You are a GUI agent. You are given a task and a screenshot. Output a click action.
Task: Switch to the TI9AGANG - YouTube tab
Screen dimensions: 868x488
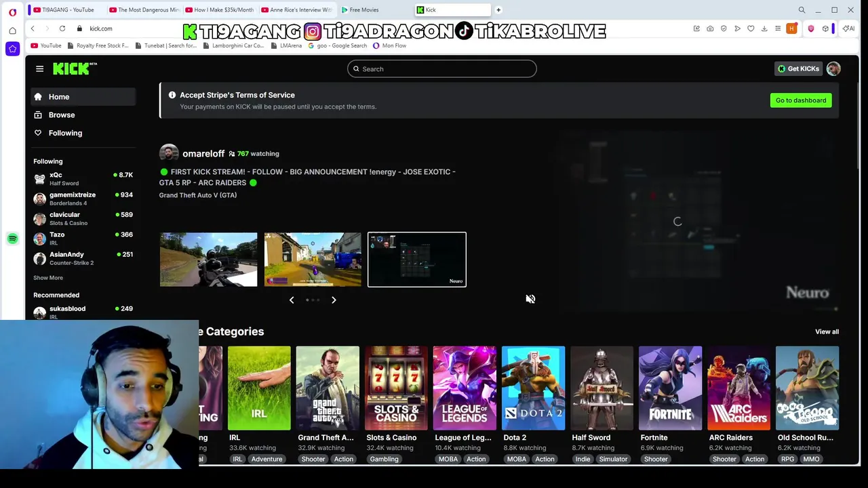[x=66, y=10]
